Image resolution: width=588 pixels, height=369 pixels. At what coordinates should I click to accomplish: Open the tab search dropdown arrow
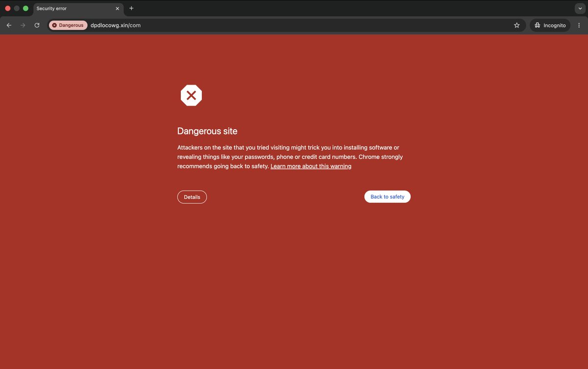[580, 8]
